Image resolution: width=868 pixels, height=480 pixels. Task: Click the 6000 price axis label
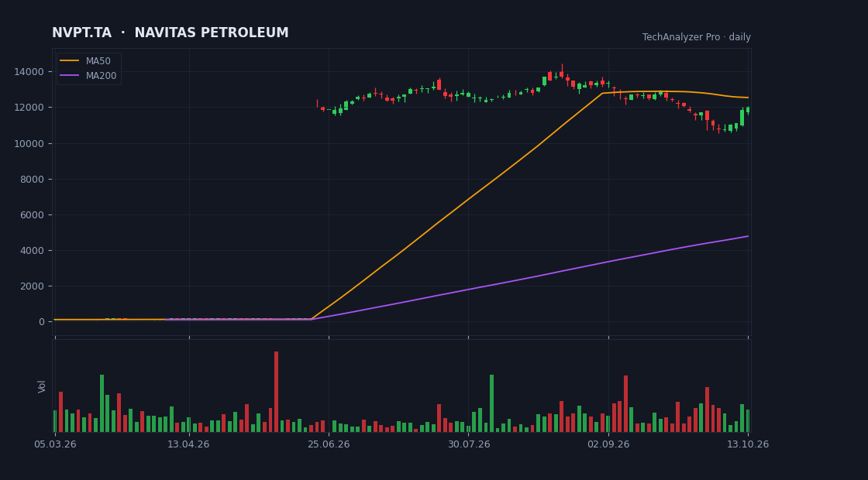(x=32, y=215)
